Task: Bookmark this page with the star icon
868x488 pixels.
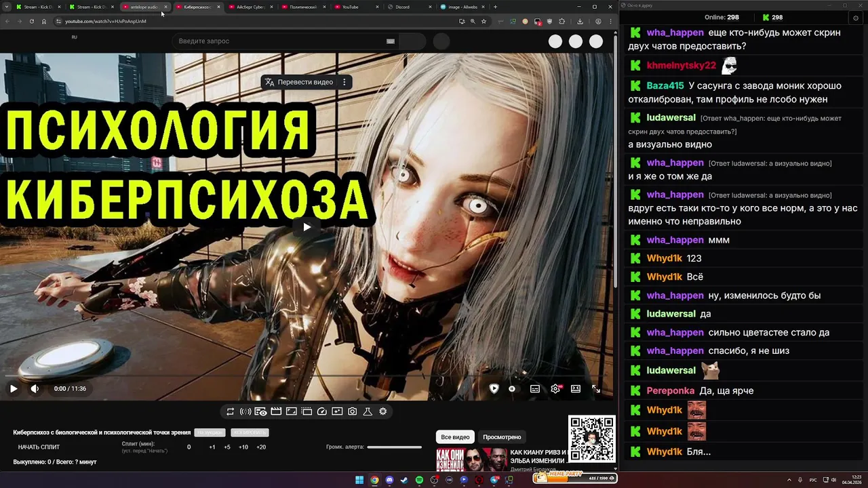Action: click(484, 21)
